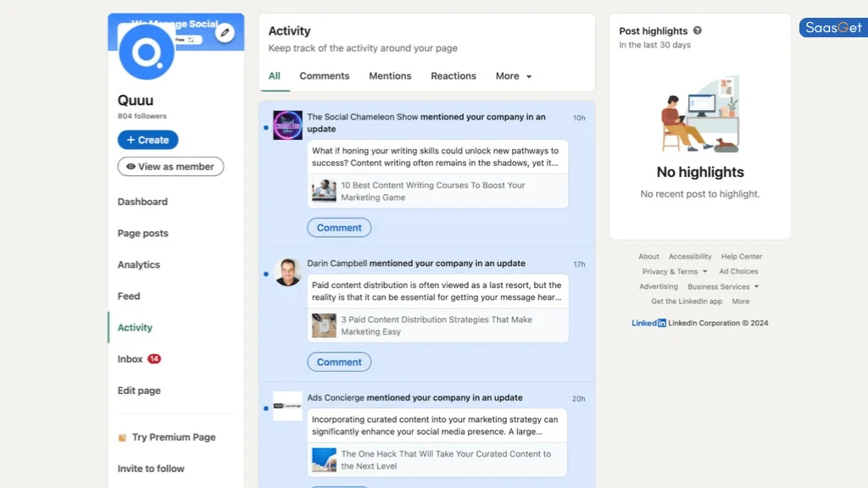Viewport: 868px width, 488px height.
Task: Click the Ads Concierge name link
Action: (x=336, y=398)
